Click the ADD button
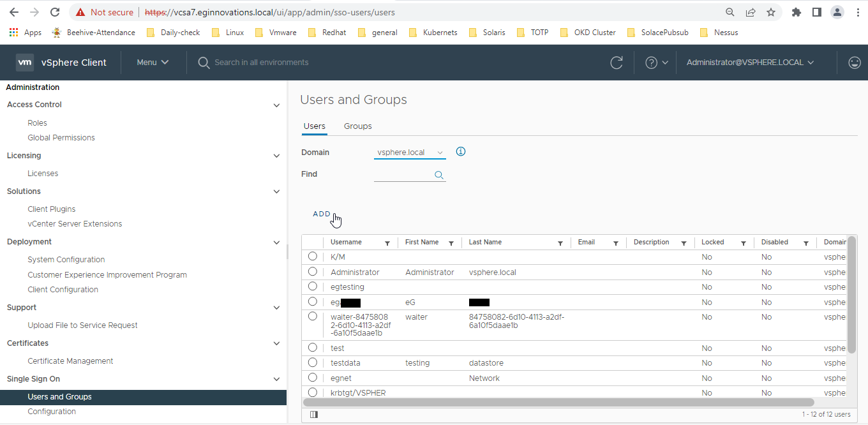Screen dimensions: 868x425 pyautogui.click(x=322, y=214)
